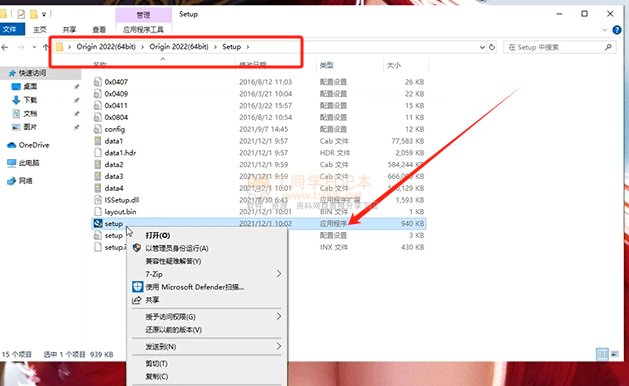Image resolution: width=629 pixels, height=386 pixels.
Task: Open address bar history dropdown
Action: [482, 47]
